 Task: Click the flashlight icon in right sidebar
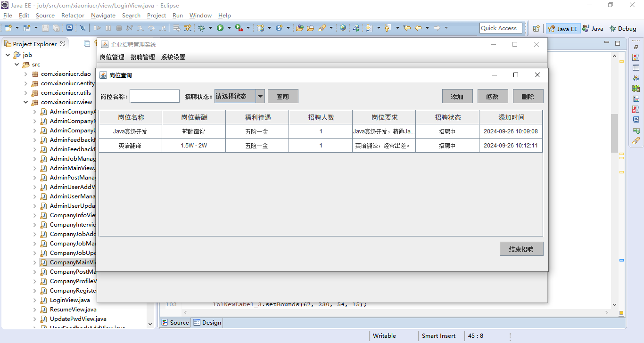[x=636, y=140]
